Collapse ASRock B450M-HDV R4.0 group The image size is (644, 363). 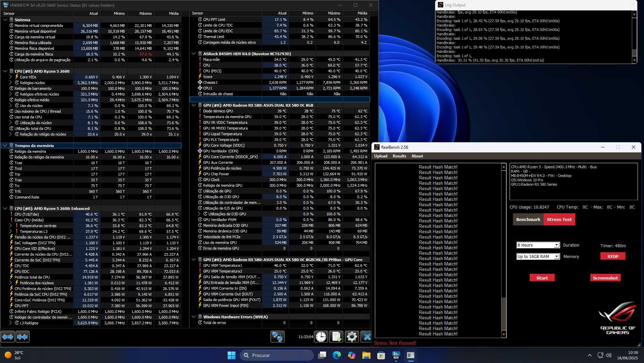click(194, 54)
